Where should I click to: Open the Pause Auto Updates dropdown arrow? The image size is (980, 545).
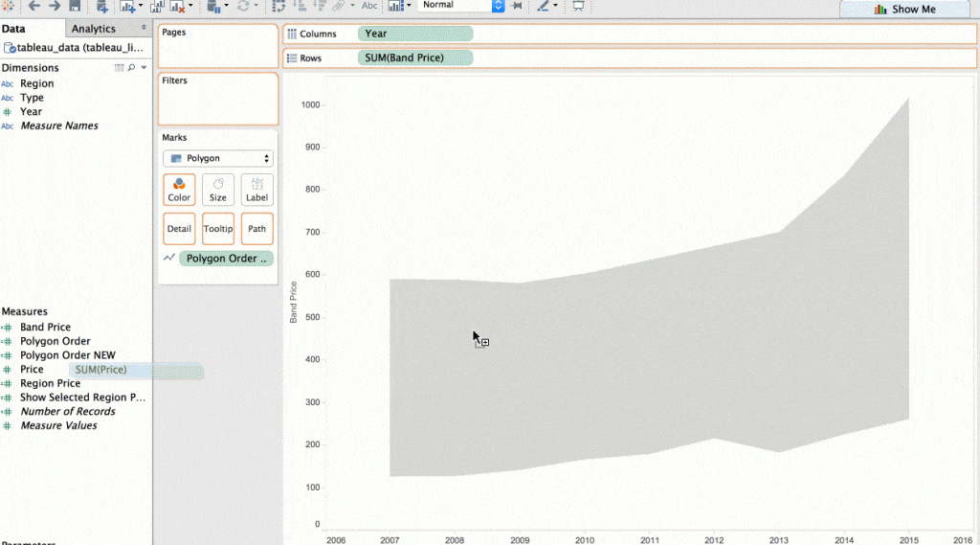[x=226, y=6]
